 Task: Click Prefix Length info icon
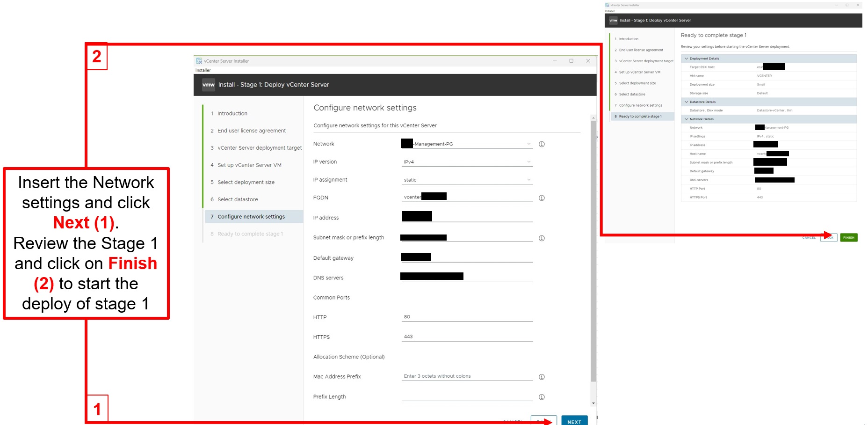tap(542, 397)
